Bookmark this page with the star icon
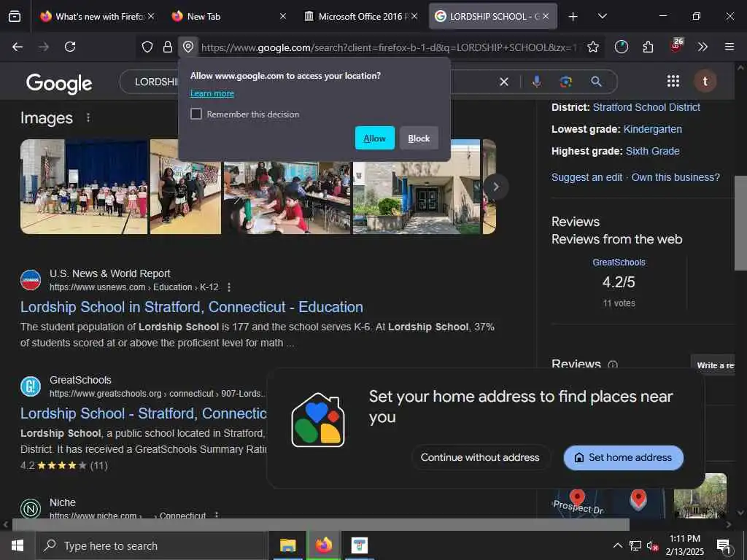This screenshot has height=560, width=747. click(x=593, y=47)
